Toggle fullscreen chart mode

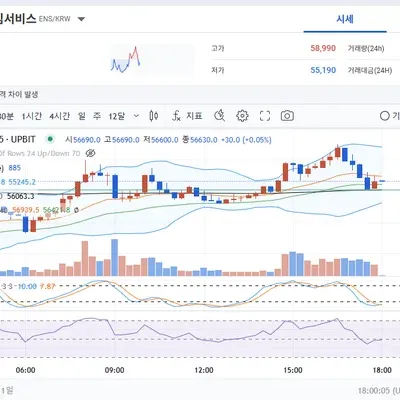coord(265,116)
